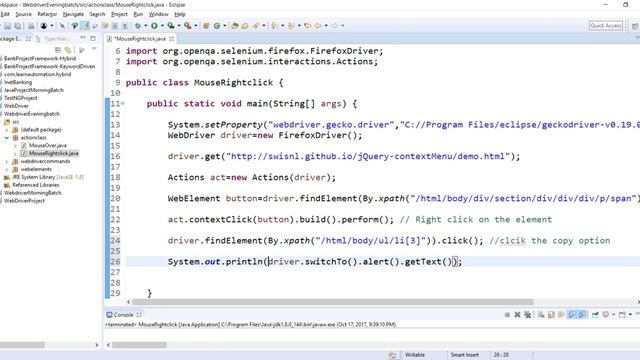This screenshot has width=640, height=360.
Task: Open the Project menu
Action: click(x=119, y=14)
